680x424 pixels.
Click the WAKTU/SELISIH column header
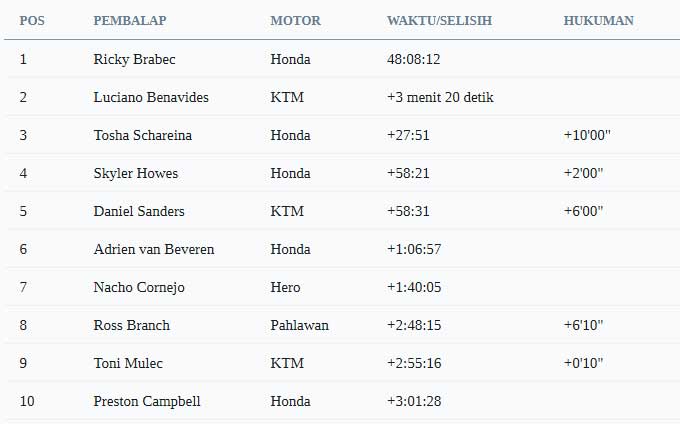pyautogui.click(x=439, y=21)
